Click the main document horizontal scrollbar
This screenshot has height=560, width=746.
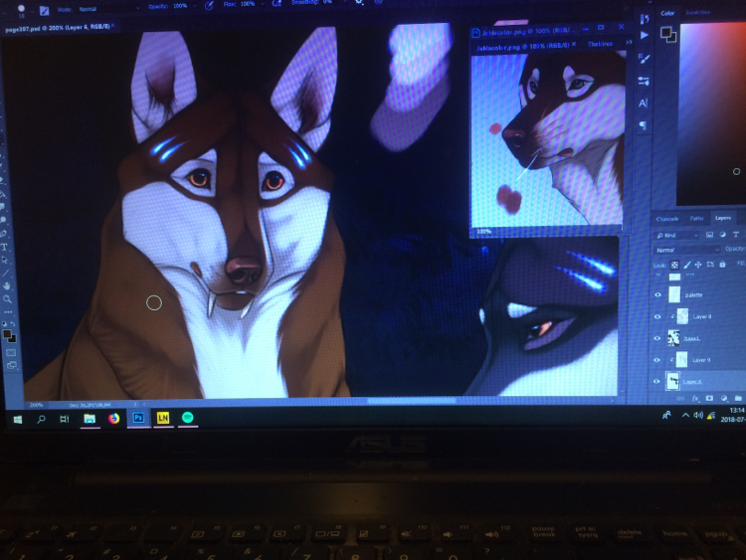[x=412, y=401]
